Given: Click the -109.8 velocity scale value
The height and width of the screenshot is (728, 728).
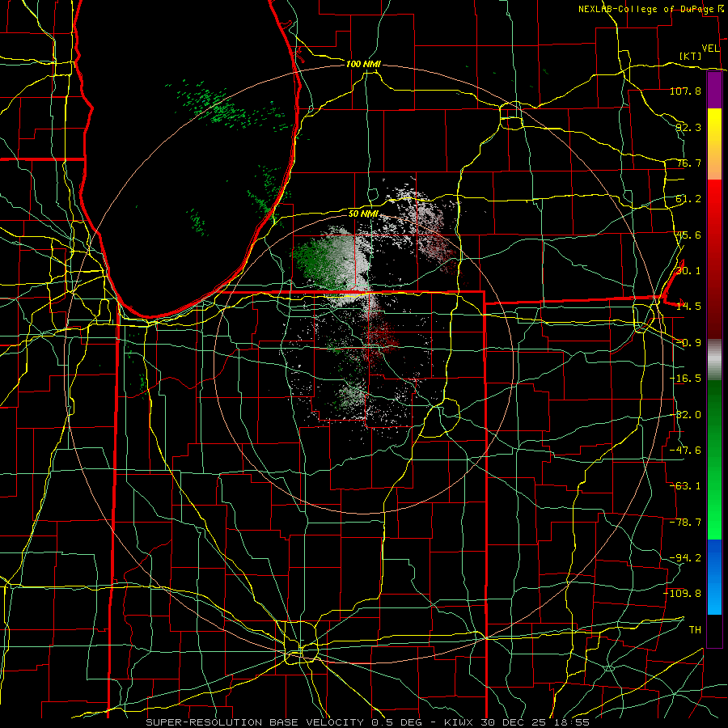Looking at the screenshot, I should [x=683, y=594].
